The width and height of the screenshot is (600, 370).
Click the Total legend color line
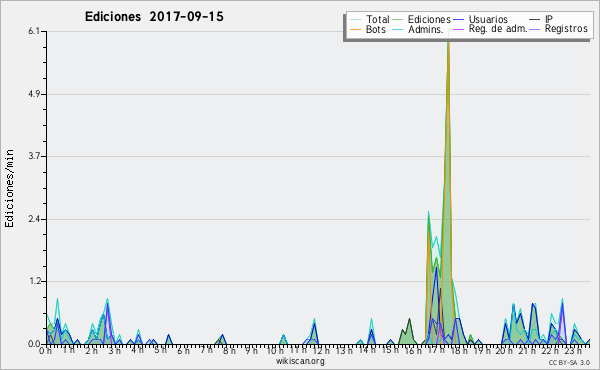(355, 20)
